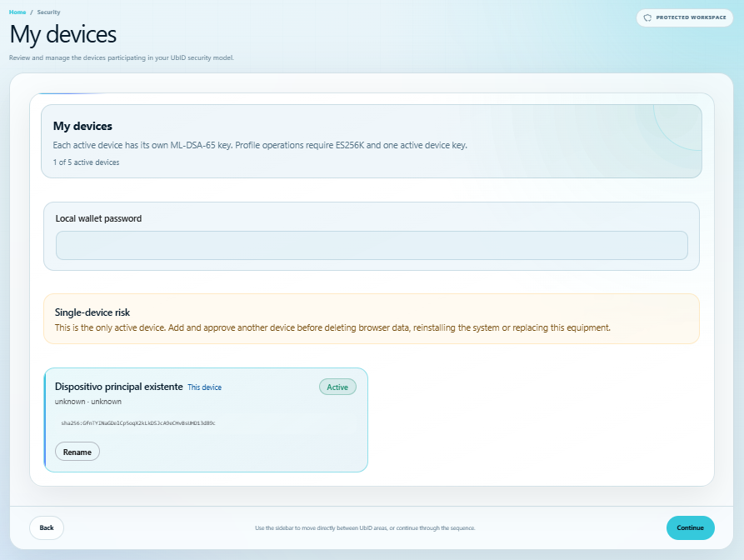The height and width of the screenshot is (560, 744).
Task: Click the Dispositivo principal existente device name
Action: pos(118,387)
